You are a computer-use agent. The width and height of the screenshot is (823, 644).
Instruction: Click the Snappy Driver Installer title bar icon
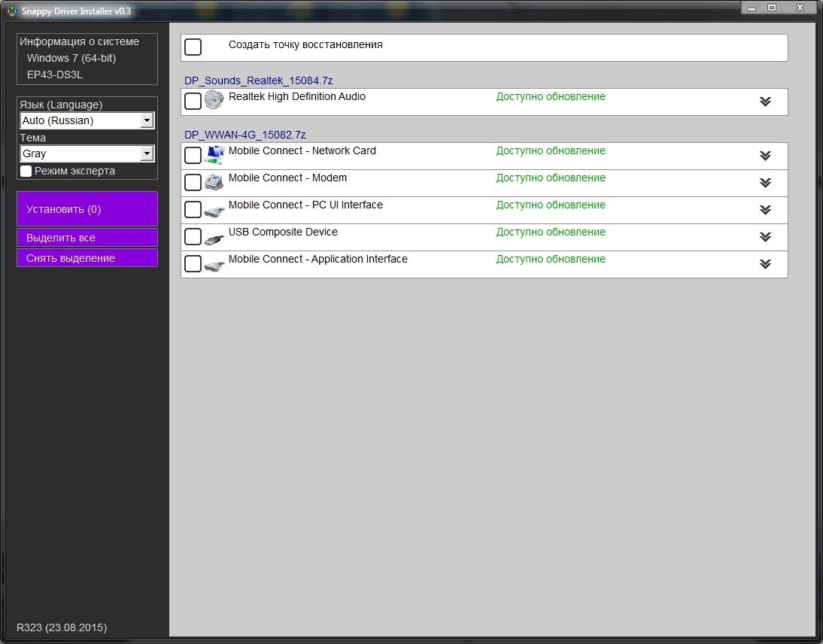11,11
